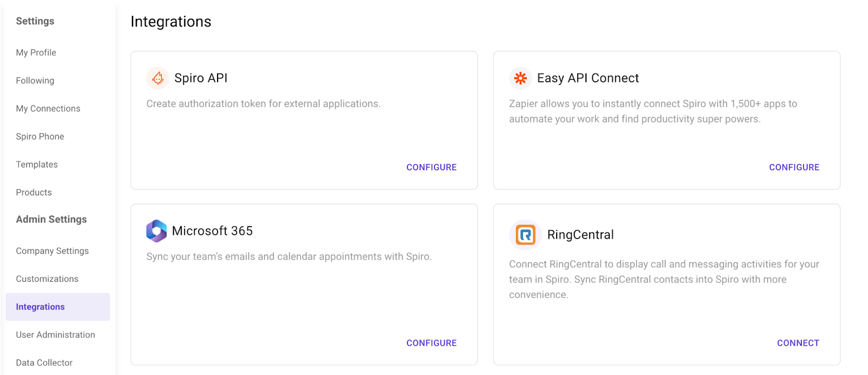This screenshot has height=375, width=868.
Task: Click the Easy API Connect title
Action: tap(588, 78)
